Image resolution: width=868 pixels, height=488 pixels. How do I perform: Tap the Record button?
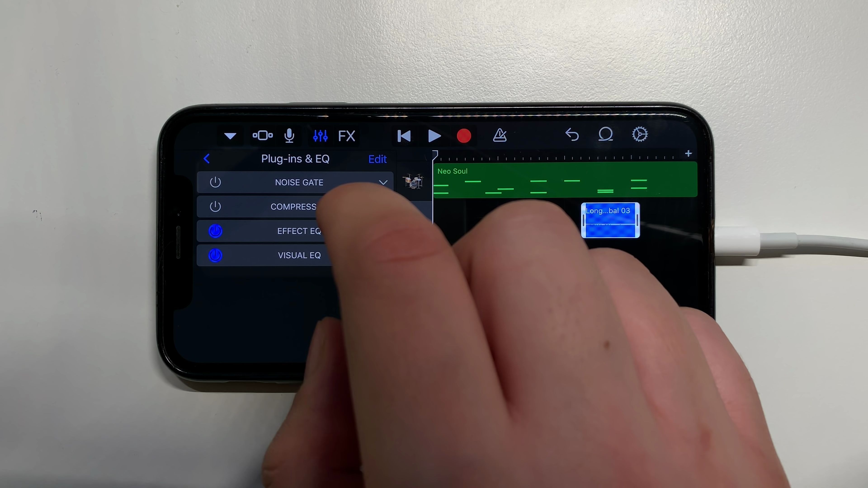tap(465, 136)
